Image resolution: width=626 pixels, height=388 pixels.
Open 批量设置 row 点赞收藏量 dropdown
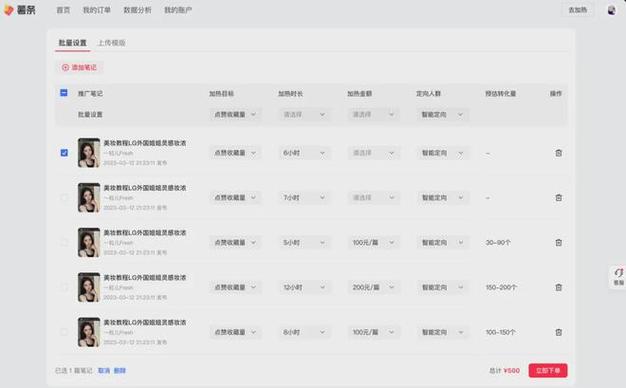pos(235,115)
